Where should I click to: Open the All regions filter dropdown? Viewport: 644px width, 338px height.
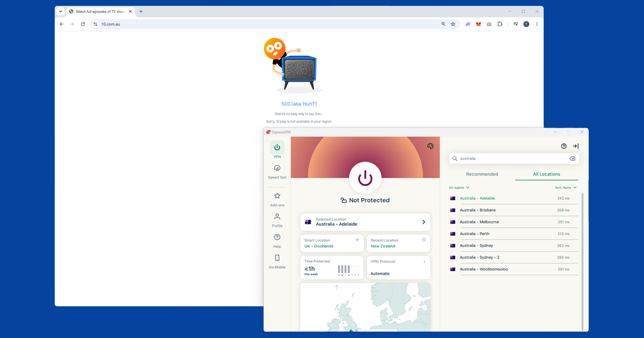[x=459, y=188]
